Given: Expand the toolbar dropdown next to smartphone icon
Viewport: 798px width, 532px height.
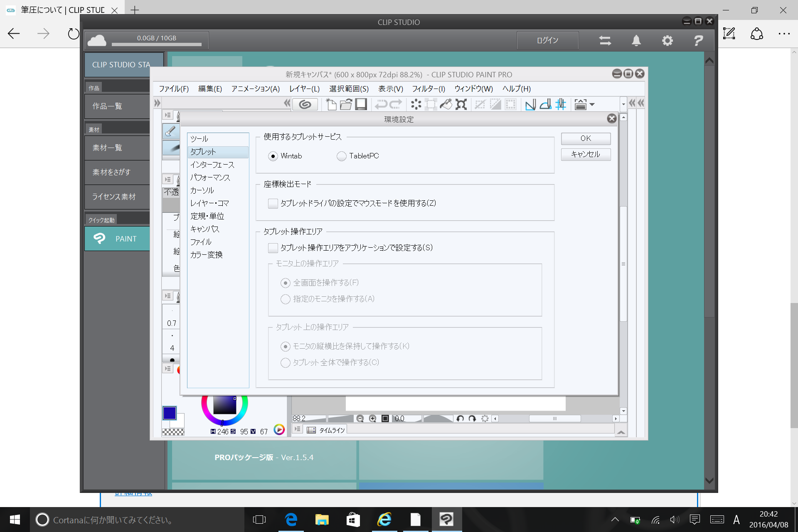Looking at the screenshot, I should point(592,104).
